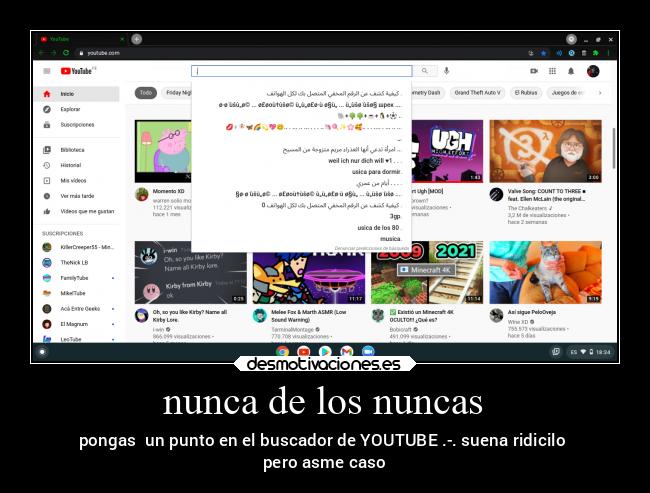
Task: Open Acá Entre Geeks subscription channel
Action: tap(78, 308)
